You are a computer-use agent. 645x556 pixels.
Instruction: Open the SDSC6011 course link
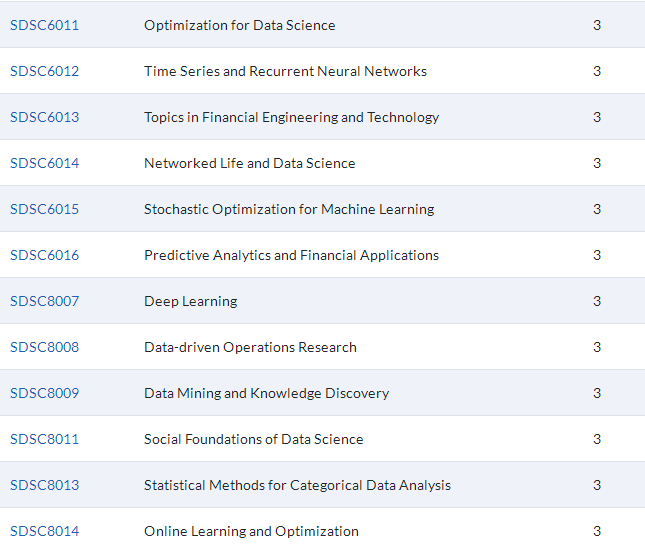(x=44, y=25)
